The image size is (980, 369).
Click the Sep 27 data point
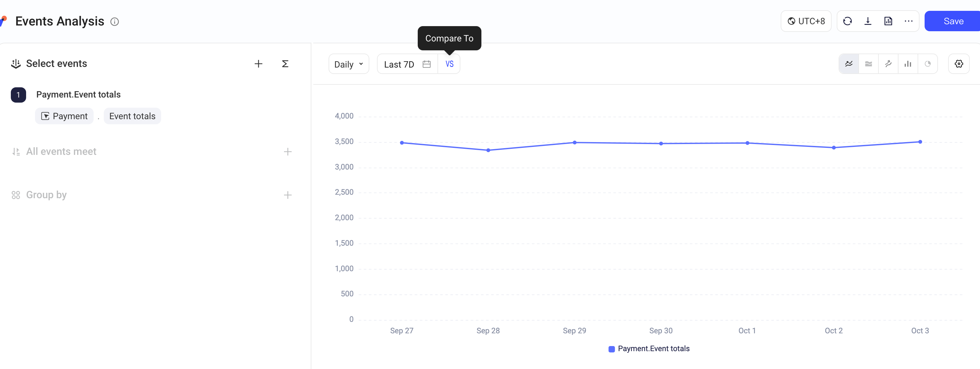402,143
